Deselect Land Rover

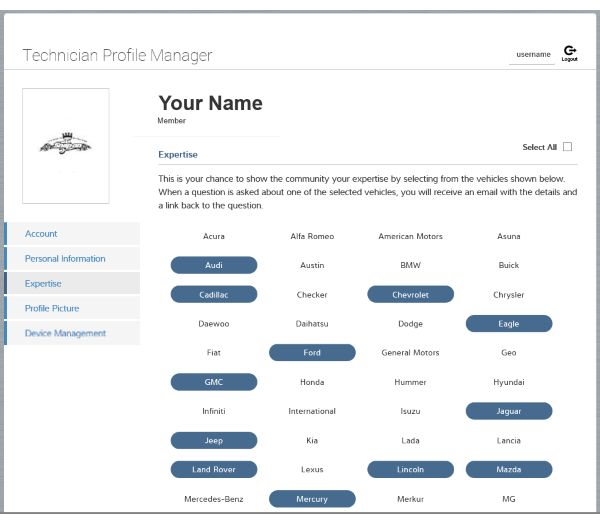[x=214, y=470]
